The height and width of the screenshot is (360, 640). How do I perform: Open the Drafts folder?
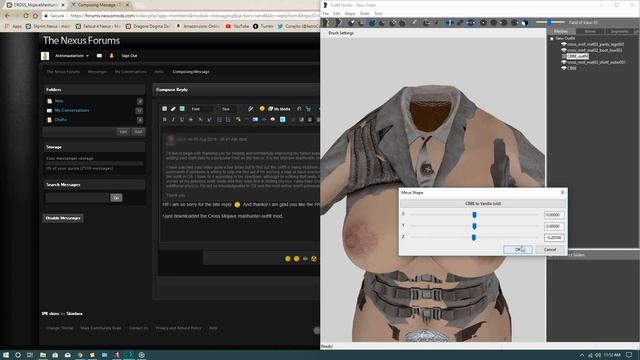61,120
